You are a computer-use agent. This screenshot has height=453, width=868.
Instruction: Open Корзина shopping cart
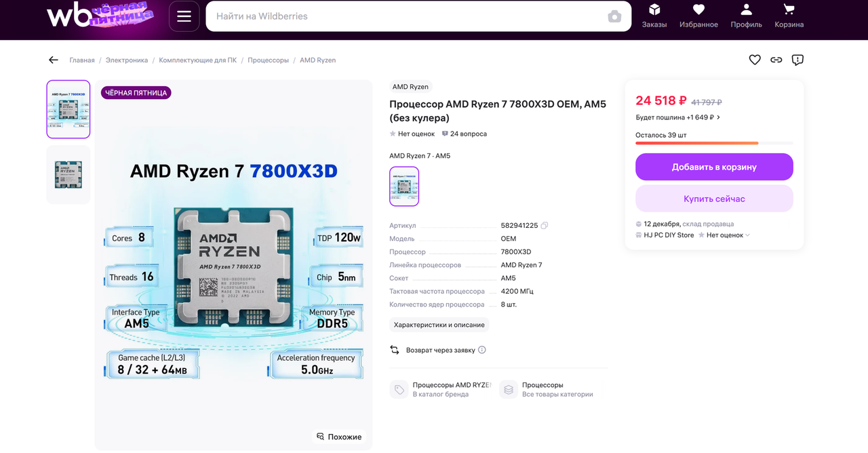[789, 16]
